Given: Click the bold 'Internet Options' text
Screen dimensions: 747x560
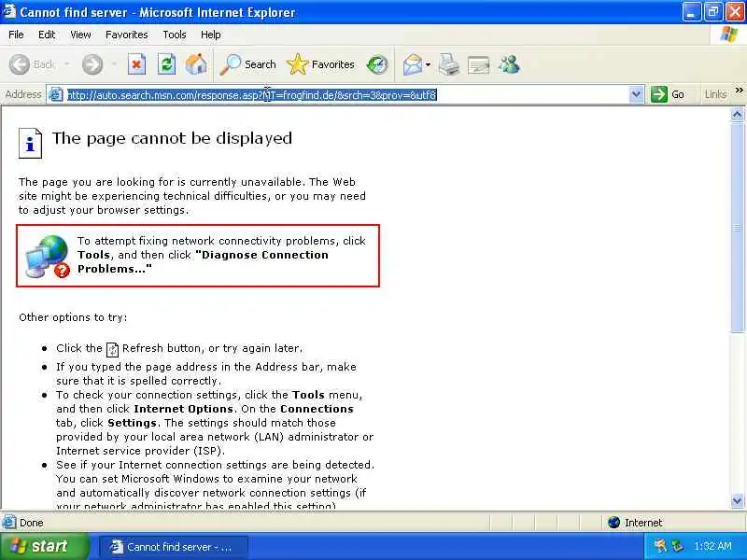Looking at the screenshot, I should 183,409.
